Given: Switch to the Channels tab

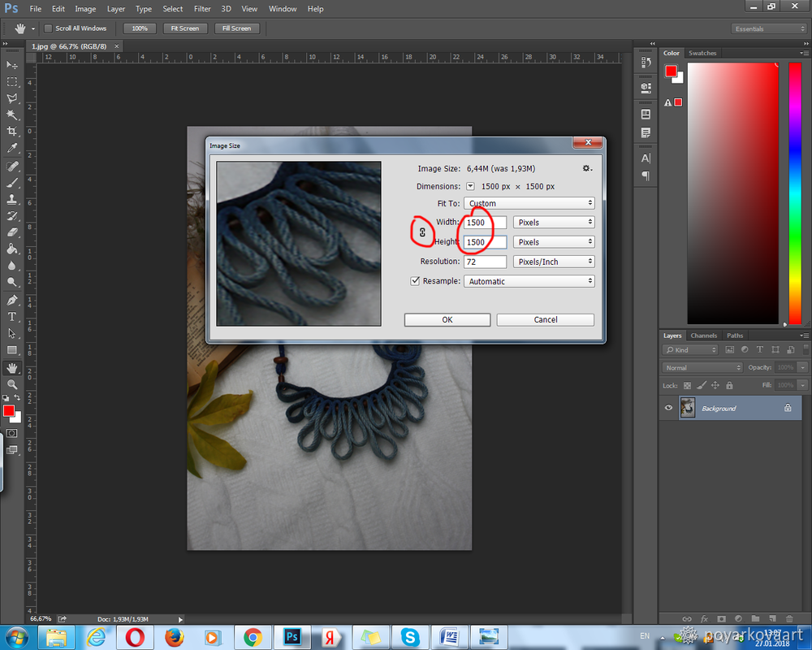Looking at the screenshot, I should (704, 336).
